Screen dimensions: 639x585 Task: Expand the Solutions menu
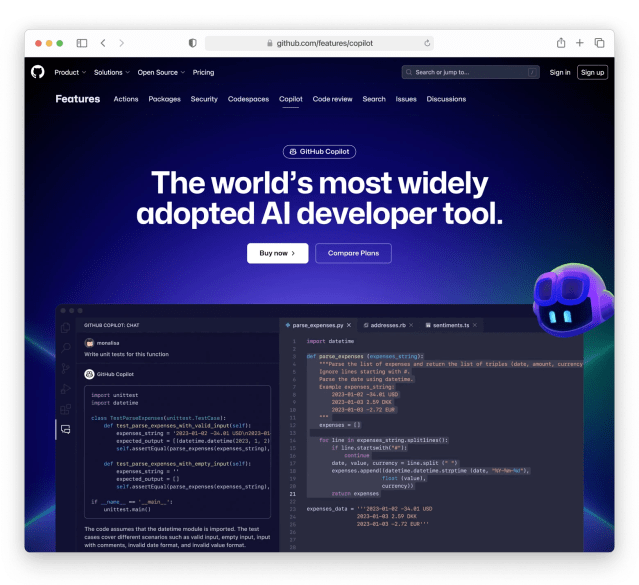pos(112,73)
